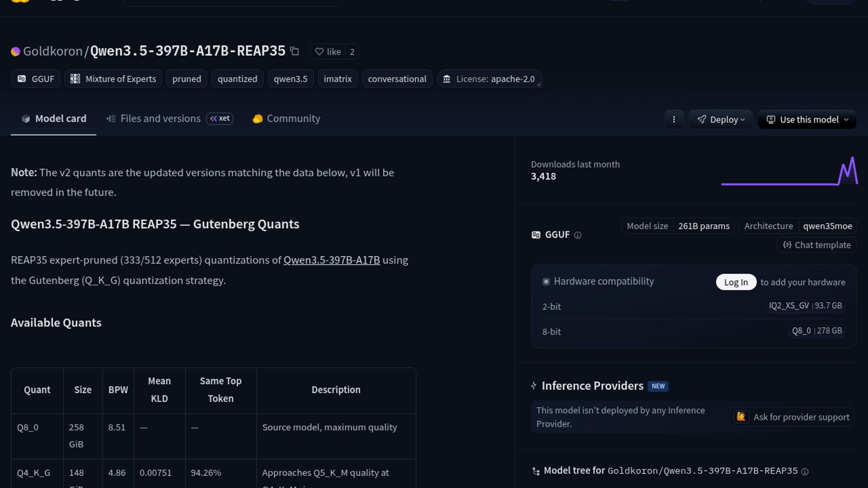Click the GGUF tag badge
Viewport: 868px width, 488px height.
pos(36,79)
